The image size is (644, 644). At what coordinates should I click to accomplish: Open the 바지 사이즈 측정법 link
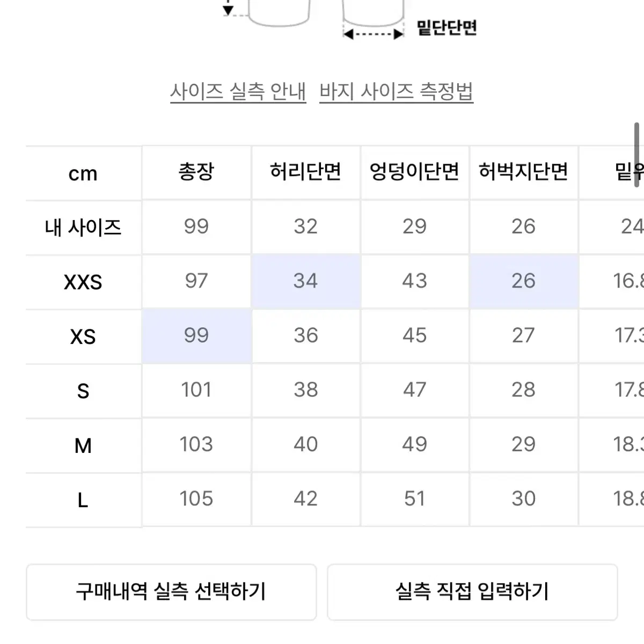click(397, 91)
